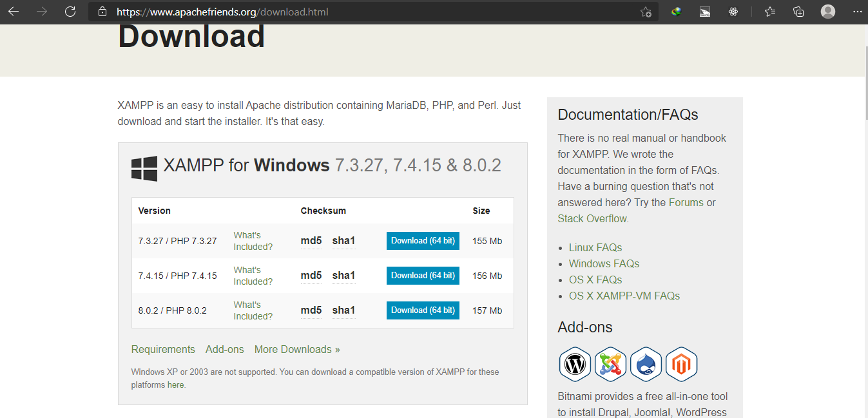Click the 155 Mb size cell
Screen dimensions: 868x418
487,241
